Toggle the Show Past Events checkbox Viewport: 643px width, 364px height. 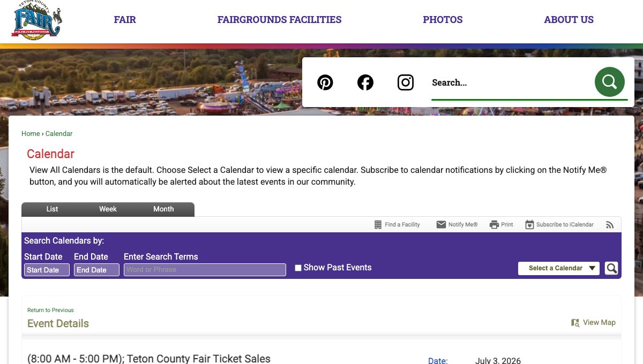click(298, 268)
